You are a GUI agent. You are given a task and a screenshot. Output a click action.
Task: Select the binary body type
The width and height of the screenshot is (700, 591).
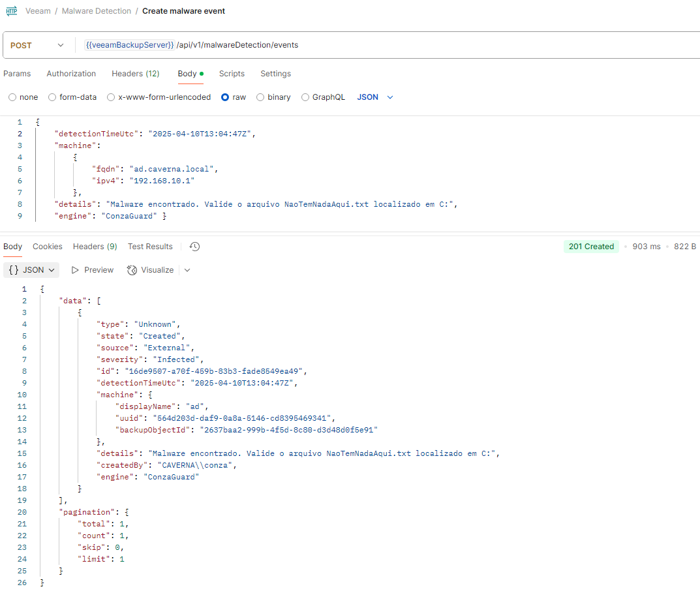[260, 97]
